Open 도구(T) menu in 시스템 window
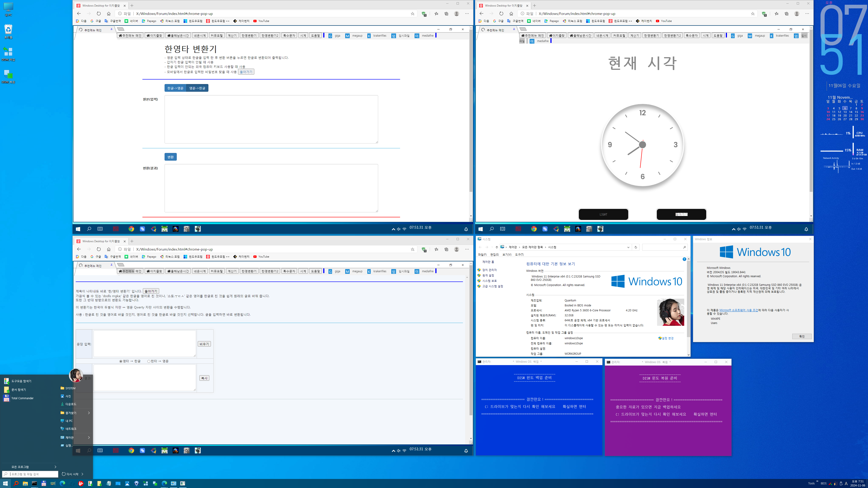 pos(519,255)
